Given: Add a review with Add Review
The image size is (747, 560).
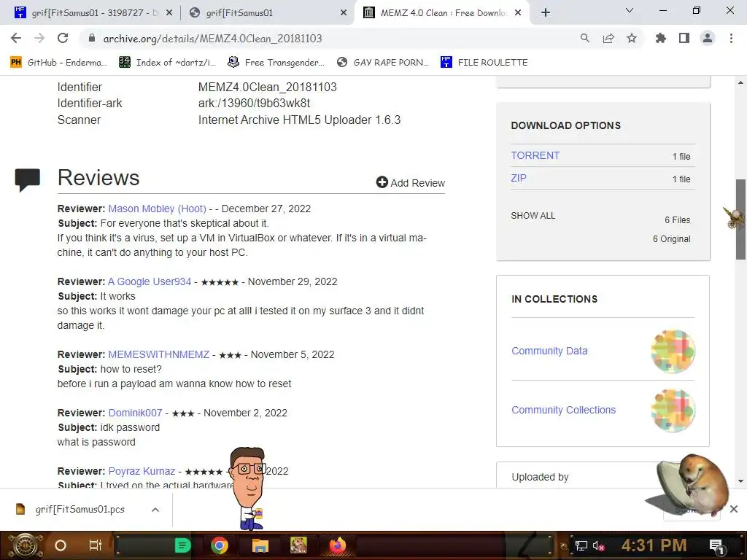Looking at the screenshot, I should (411, 182).
